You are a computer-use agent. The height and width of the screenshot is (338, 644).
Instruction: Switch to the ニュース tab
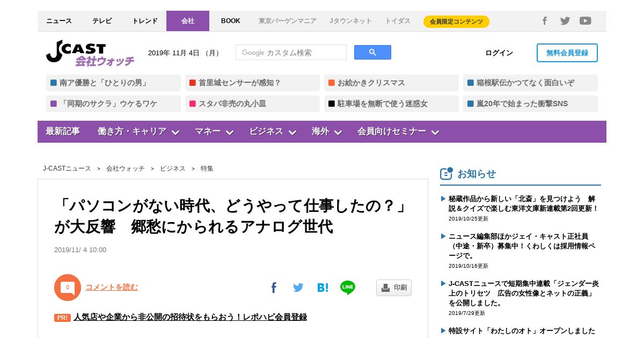59,21
